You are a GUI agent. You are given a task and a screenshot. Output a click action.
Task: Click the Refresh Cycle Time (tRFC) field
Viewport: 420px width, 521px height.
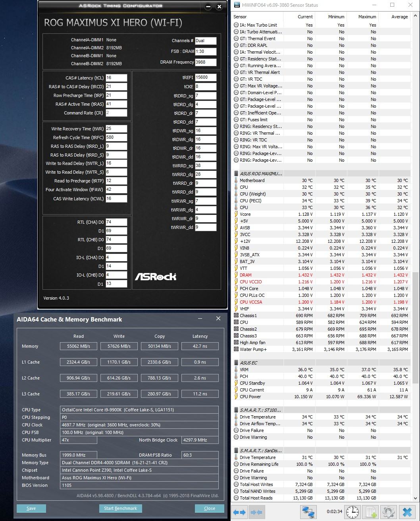[116, 138]
